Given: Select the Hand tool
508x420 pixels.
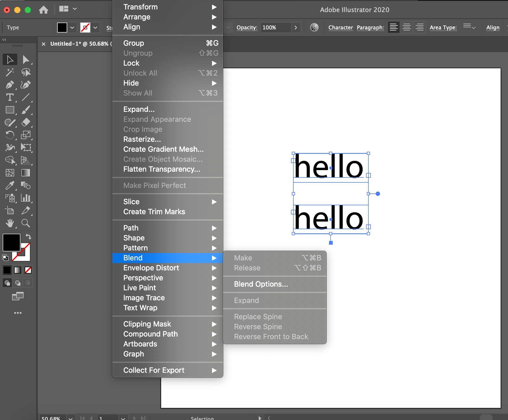Looking at the screenshot, I should (x=9, y=222).
